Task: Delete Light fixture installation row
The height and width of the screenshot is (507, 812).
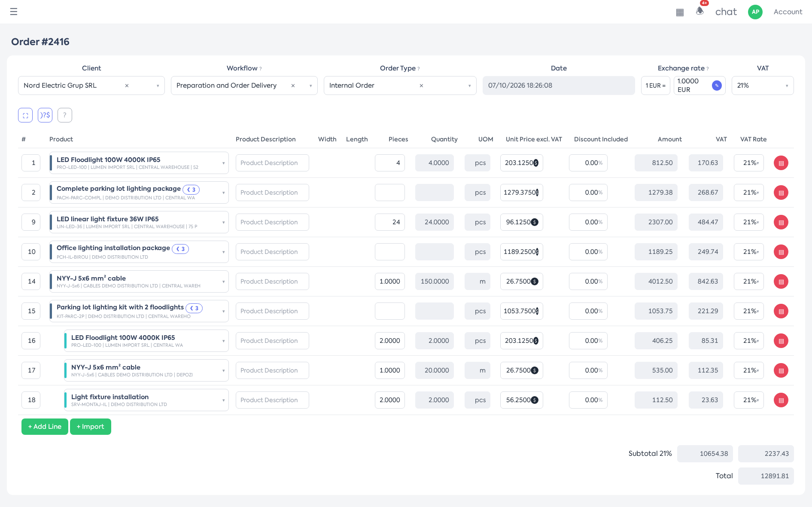Action: (781, 400)
